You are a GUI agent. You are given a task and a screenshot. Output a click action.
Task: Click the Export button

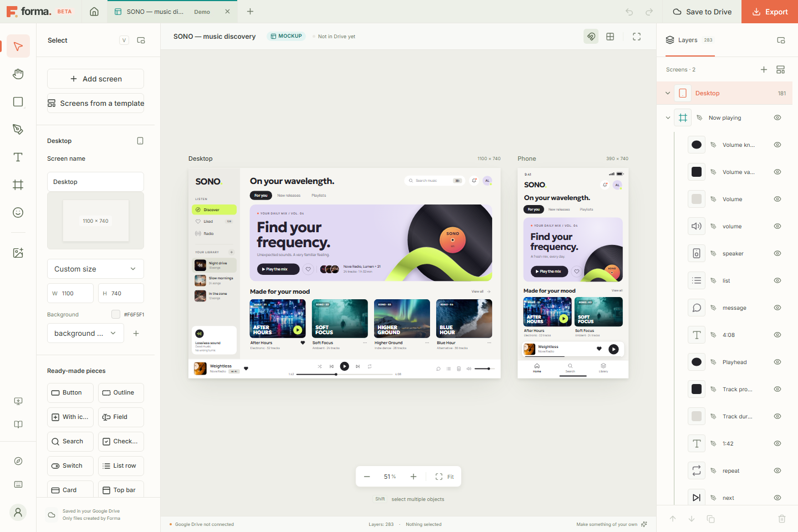(770, 12)
